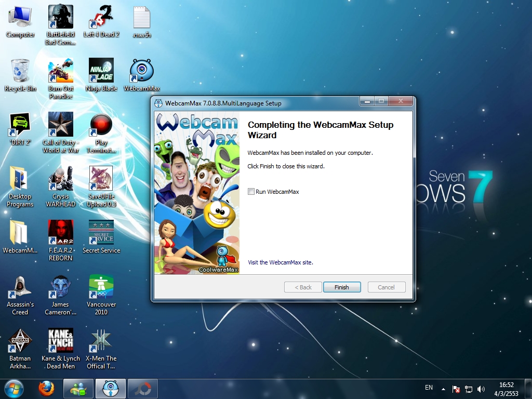Open the volume speaker tray icon

pos(481,389)
